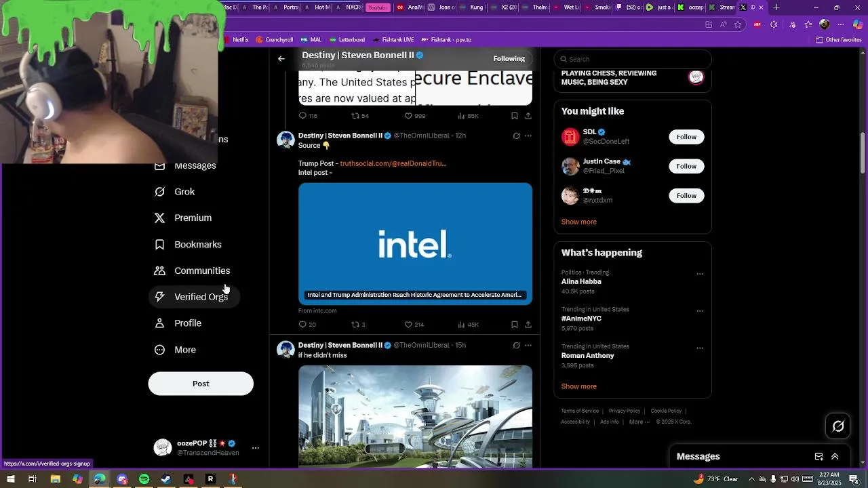Add this page to favorites star icon
The image size is (868, 488).
point(738,24)
